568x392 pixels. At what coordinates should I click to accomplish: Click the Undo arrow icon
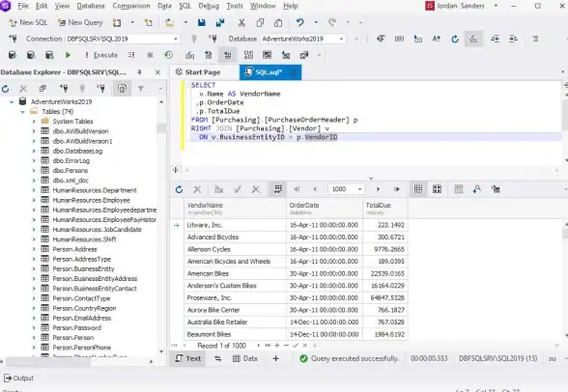click(x=299, y=22)
